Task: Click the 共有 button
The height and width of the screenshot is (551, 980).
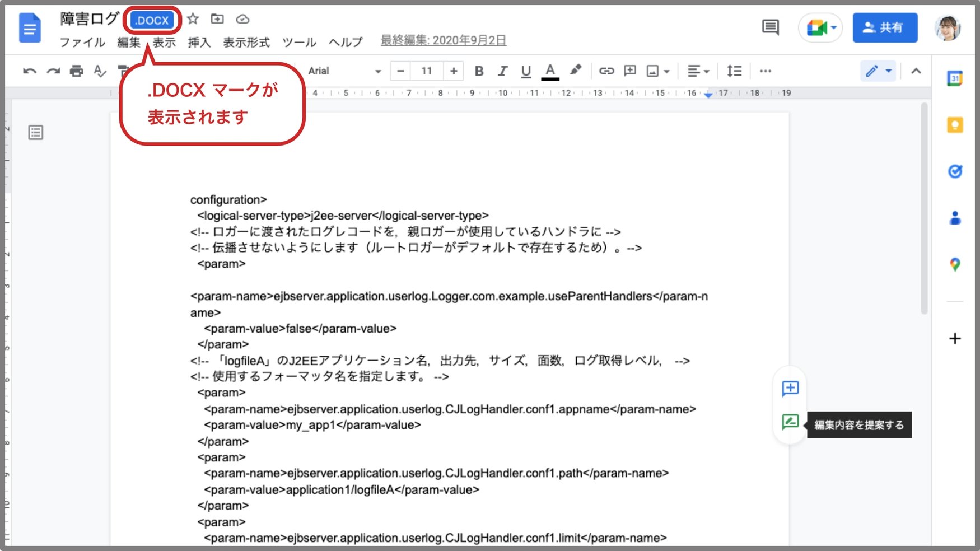Action: pos(885,27)
